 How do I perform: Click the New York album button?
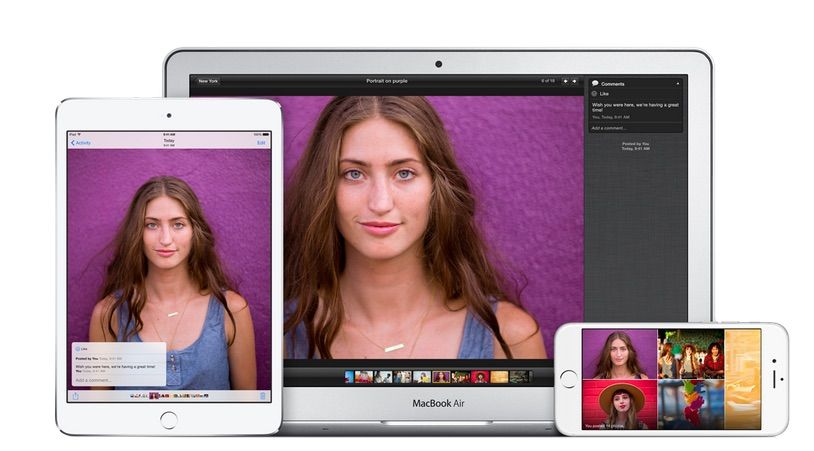[208, 81]
